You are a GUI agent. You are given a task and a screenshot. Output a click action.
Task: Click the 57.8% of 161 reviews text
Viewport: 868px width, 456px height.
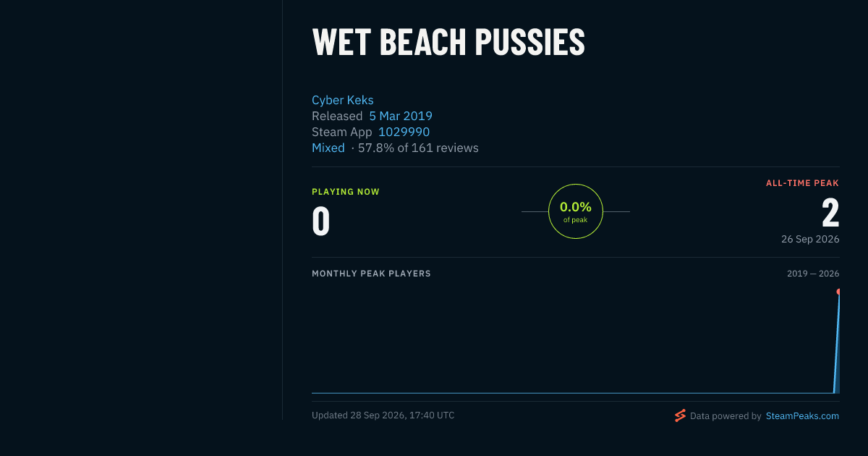coord(418,148)
